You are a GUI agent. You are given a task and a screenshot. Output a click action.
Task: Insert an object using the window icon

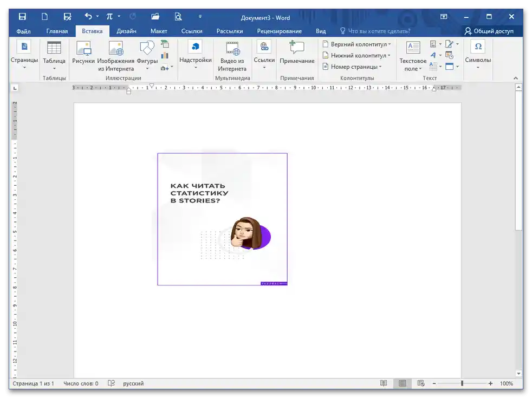pyautogui.click(x=449, y=67)
